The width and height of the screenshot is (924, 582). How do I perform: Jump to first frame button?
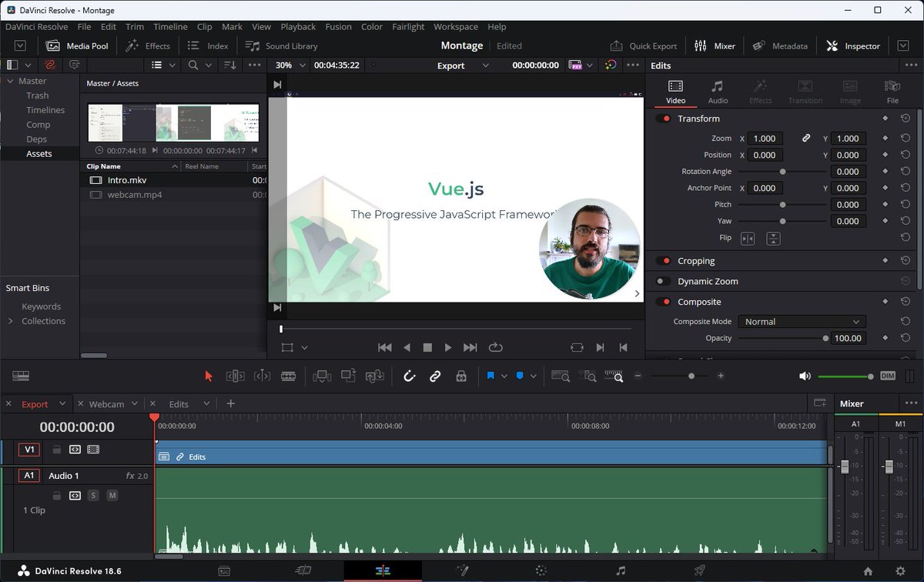pyautogui.click(x=385, y=348)
